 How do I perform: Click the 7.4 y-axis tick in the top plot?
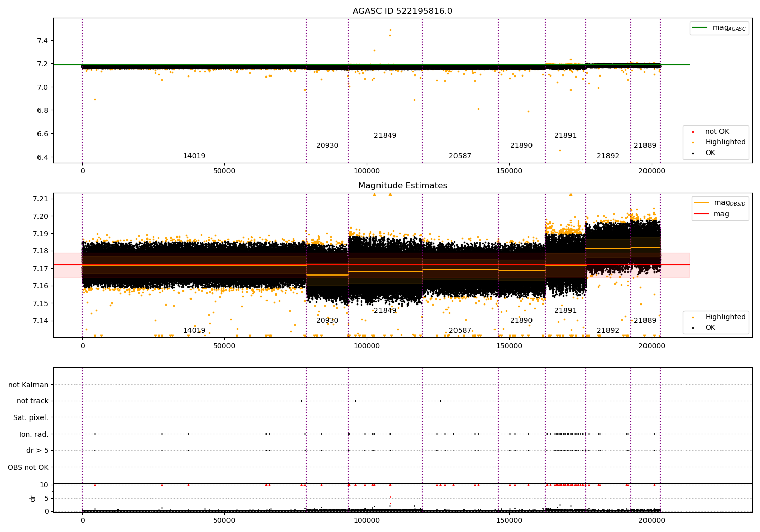pyautogui.click(x=42, y=41)
